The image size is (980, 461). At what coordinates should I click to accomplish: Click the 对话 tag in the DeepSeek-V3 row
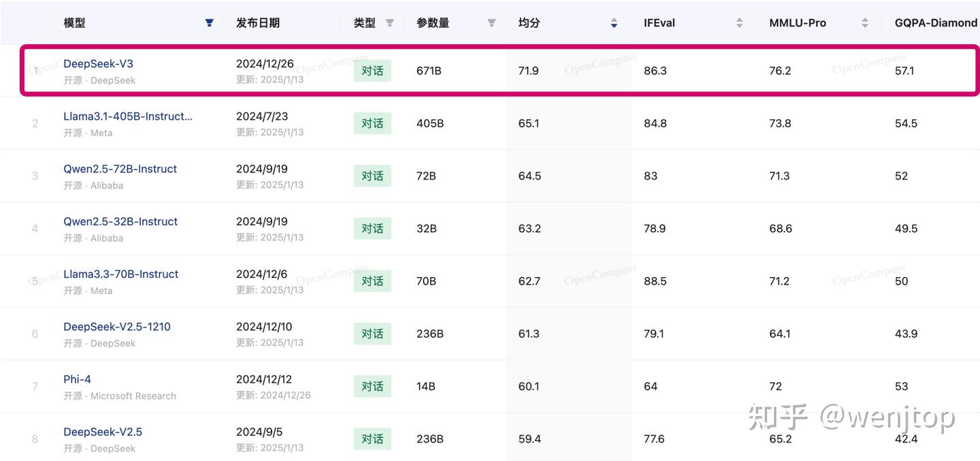(x=372, y=70)
